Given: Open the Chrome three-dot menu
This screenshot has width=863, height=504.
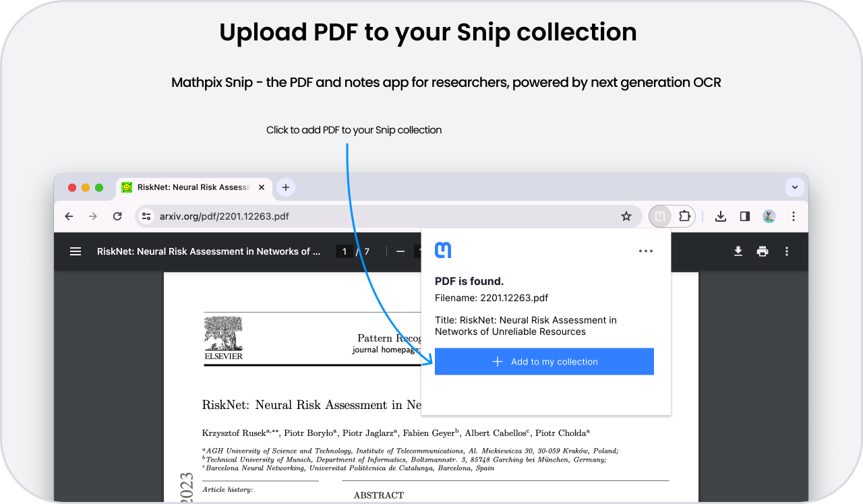Looking at the screenshot, I should coord(794,216).
